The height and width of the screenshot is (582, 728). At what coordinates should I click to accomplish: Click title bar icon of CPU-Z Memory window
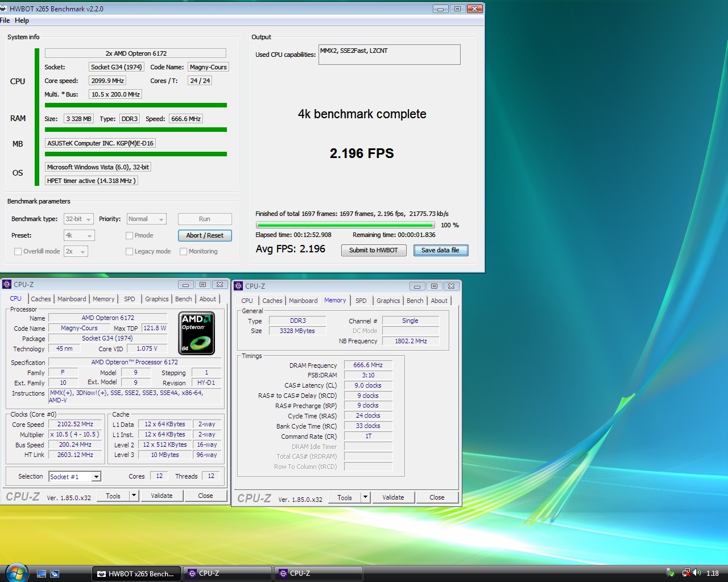[x=238, y=286]
